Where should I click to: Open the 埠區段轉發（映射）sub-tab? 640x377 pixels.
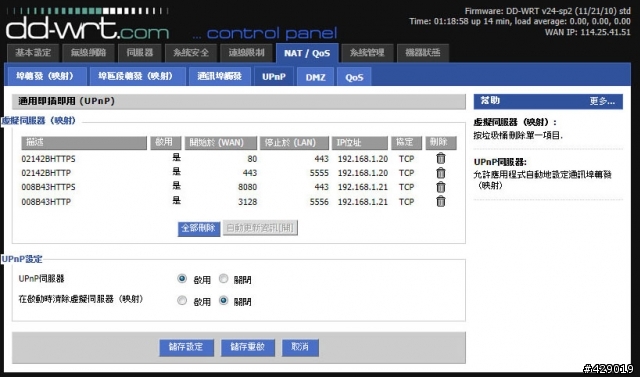tap(138, 76)
